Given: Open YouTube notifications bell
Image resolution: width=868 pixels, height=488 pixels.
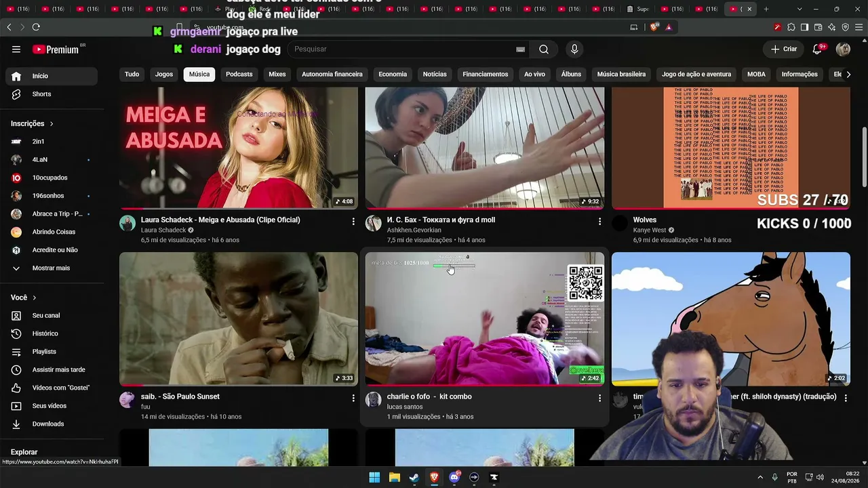Looking at the screenshot, I should pyautogui.click(x=818, y=49).
